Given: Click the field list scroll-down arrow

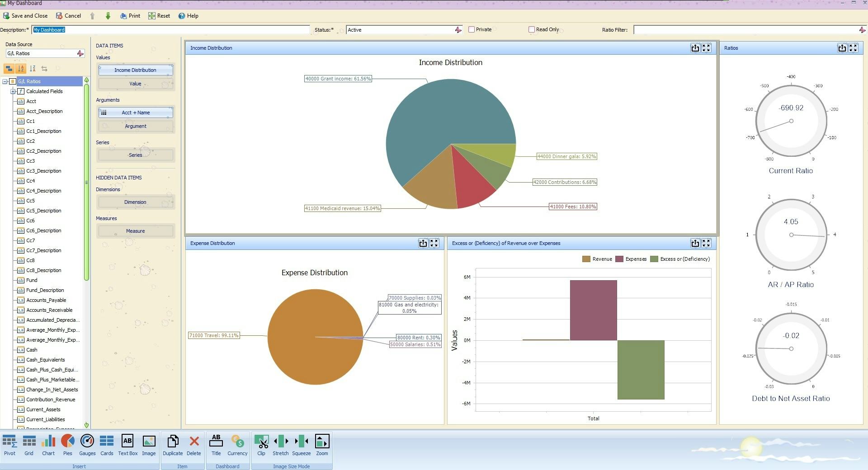Looking at the screenshot, I should tap(86, 425).
